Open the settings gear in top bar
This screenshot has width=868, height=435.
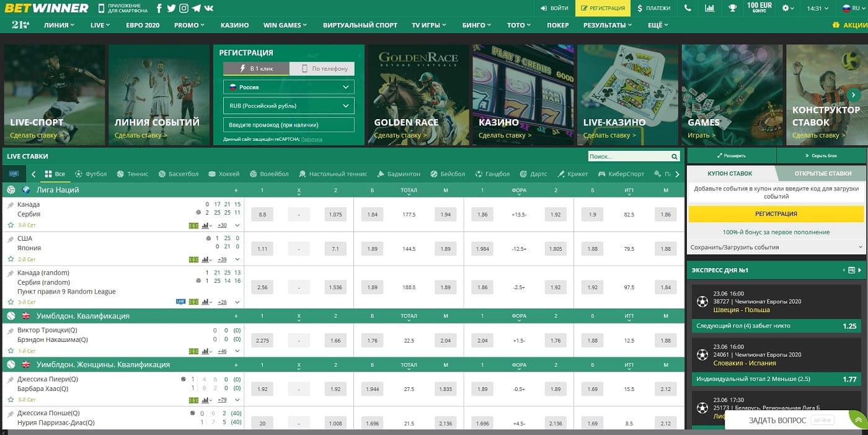788,8
